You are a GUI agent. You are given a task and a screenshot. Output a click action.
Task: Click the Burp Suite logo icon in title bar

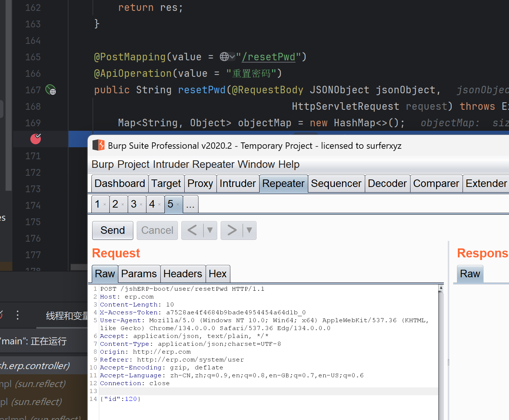click(99, 145)
